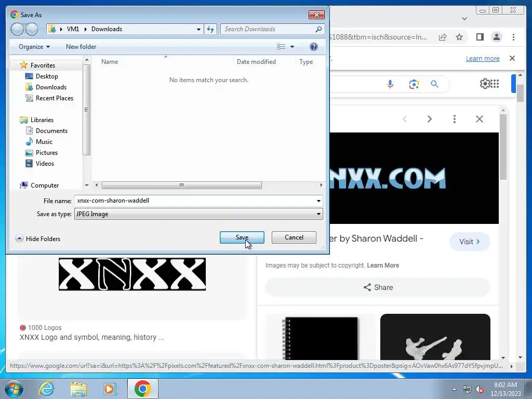532x399 pixels.
Task: Click the navigation pane vertical scrollbar
Action: [x=87, y=109]
